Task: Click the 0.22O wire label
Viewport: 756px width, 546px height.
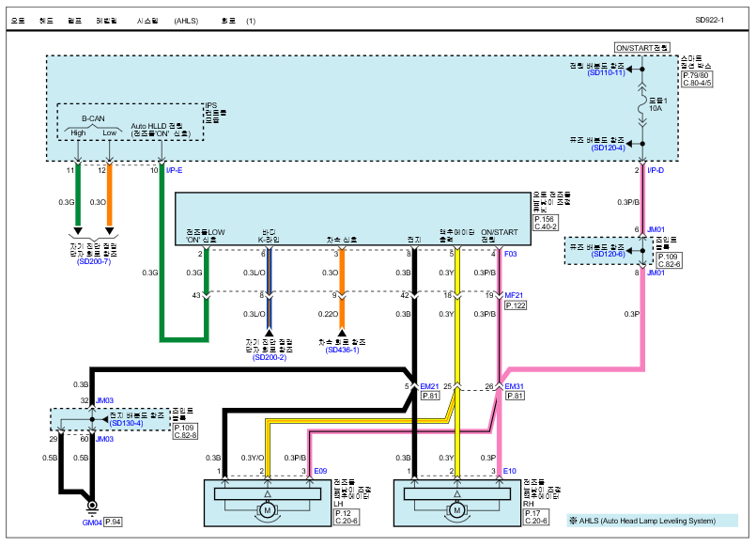Action: 328,314
